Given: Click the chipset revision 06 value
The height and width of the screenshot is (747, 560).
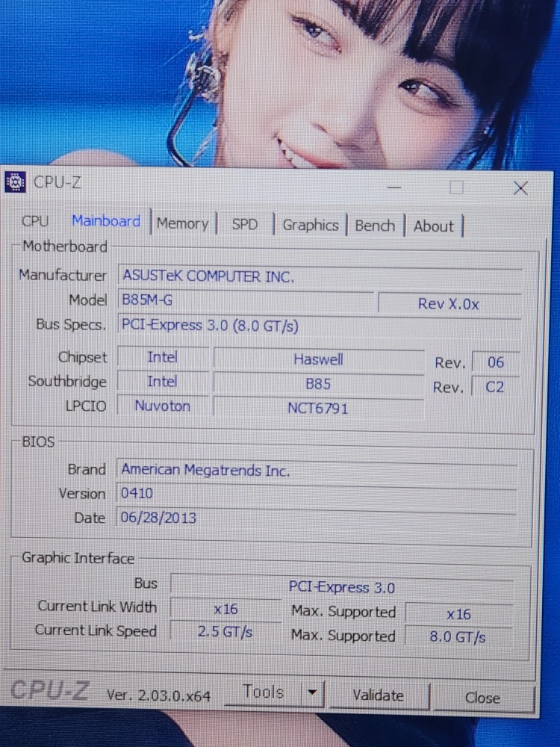Looking at the screenshot, I should tap(495, 362).
